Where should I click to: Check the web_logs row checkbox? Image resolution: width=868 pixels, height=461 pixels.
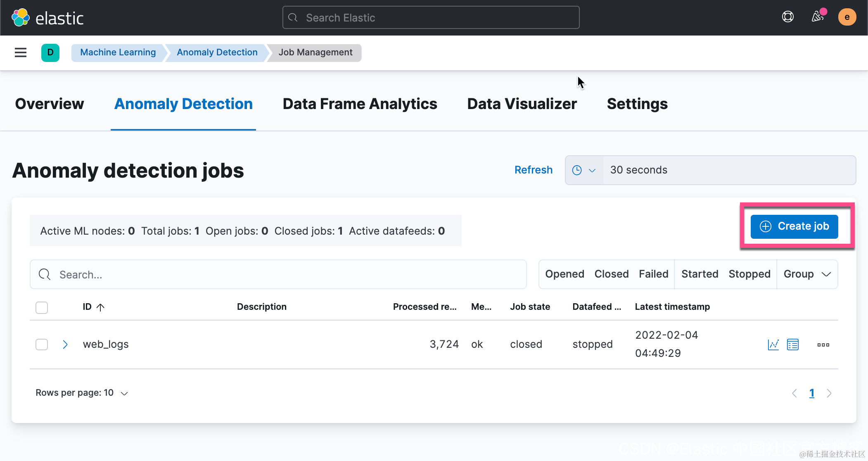(42, 345)
